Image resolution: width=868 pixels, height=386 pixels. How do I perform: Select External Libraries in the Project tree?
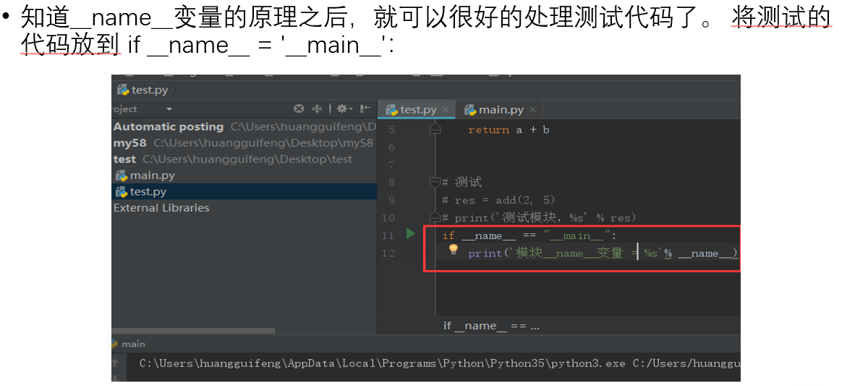tap(161, 208)
